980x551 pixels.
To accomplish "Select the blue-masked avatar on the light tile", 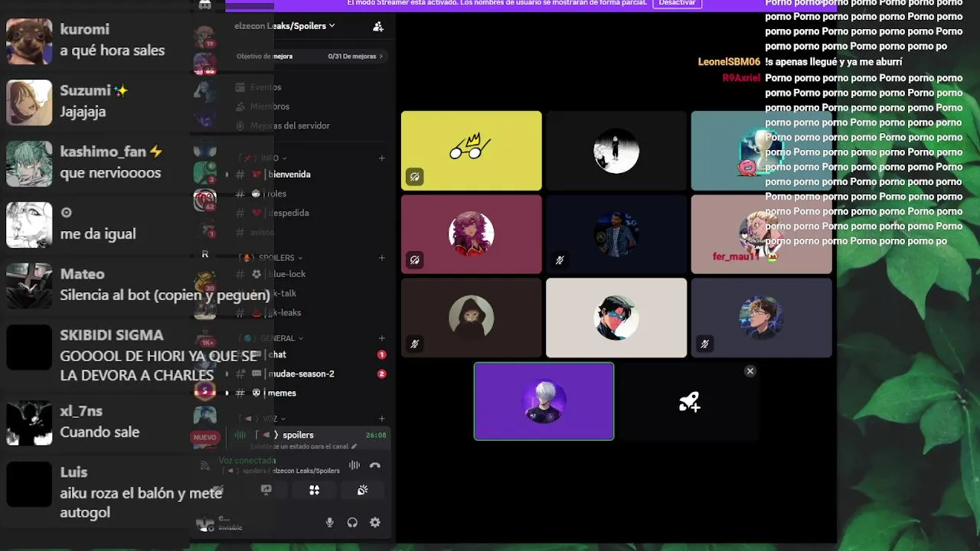I will click(616, 318).
